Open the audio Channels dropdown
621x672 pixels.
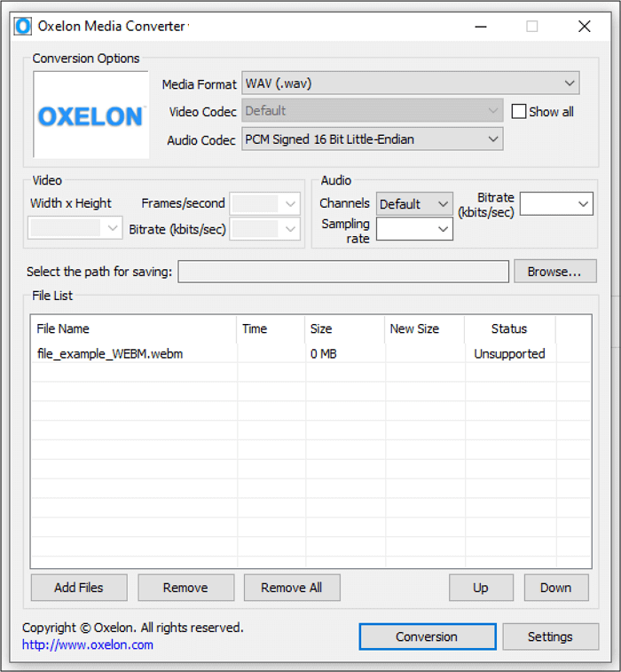[414, 203]
